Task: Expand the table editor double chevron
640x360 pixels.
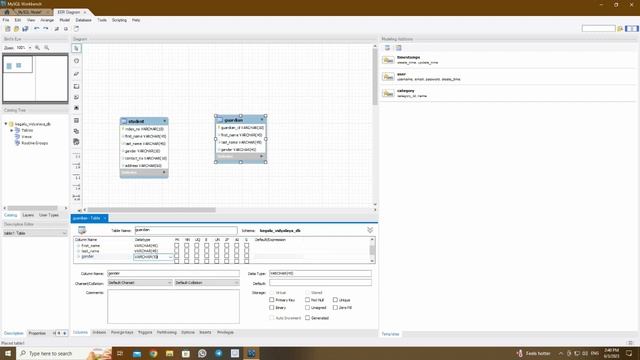Action: (x=370, y=230)
